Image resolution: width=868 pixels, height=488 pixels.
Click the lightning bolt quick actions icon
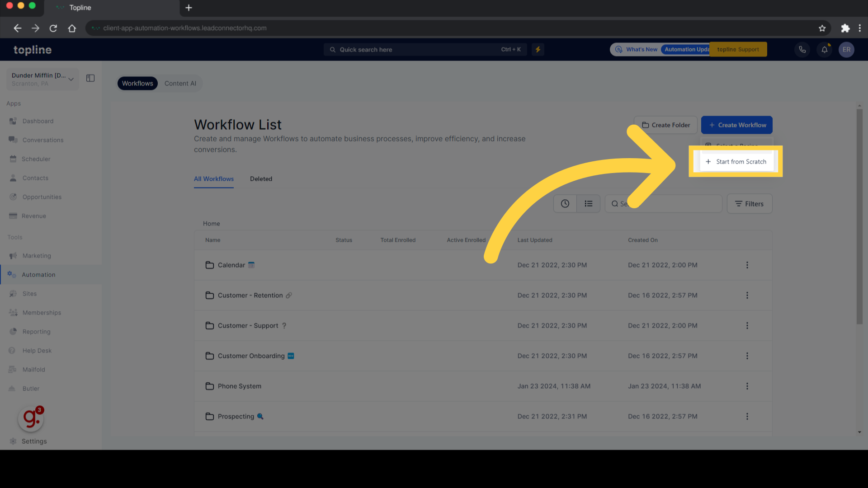pos(538,50)
